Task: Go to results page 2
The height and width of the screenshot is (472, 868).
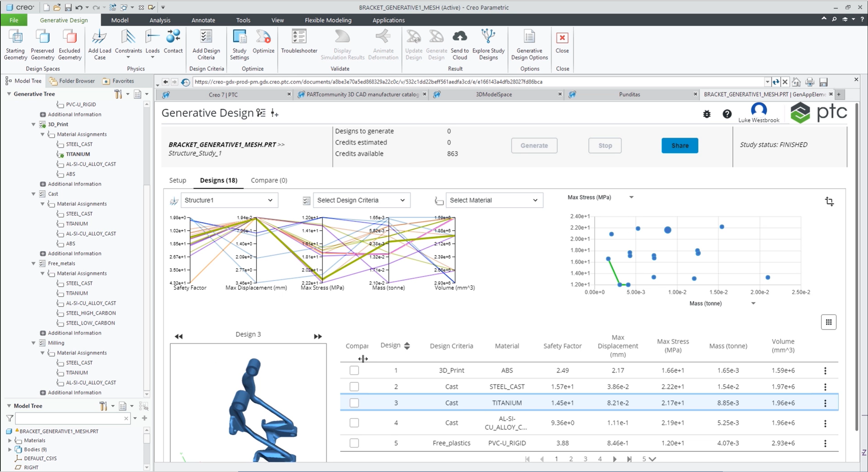Action: point(571,459)
